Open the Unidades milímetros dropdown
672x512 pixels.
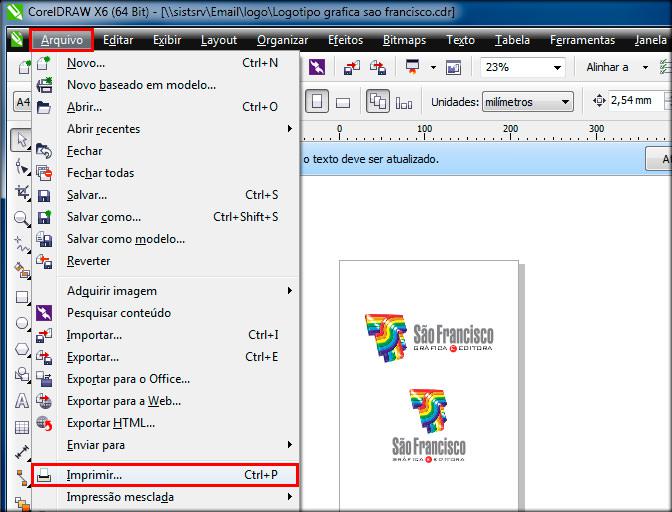click(x=528, y=102)
